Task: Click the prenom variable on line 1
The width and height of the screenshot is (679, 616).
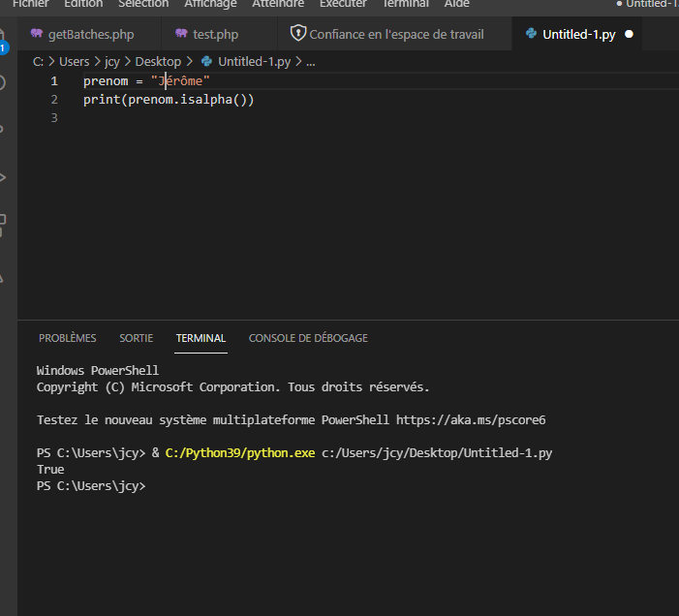Action: (106, 81)
